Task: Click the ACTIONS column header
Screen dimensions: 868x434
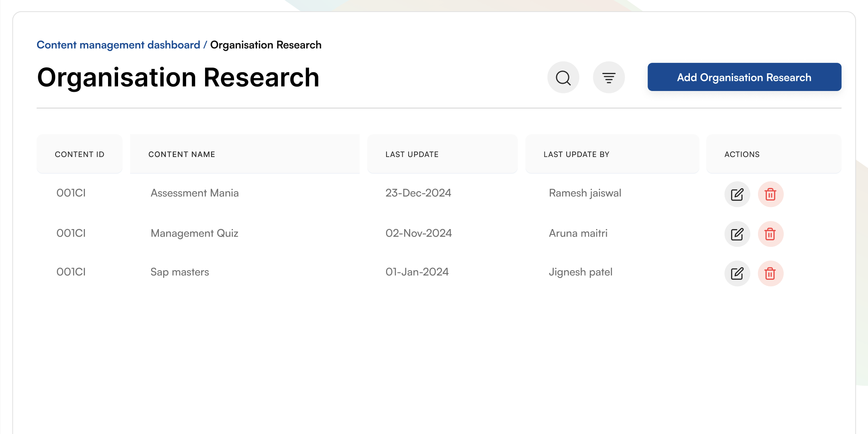Action: pyautogui.click(x=742, y=154)
